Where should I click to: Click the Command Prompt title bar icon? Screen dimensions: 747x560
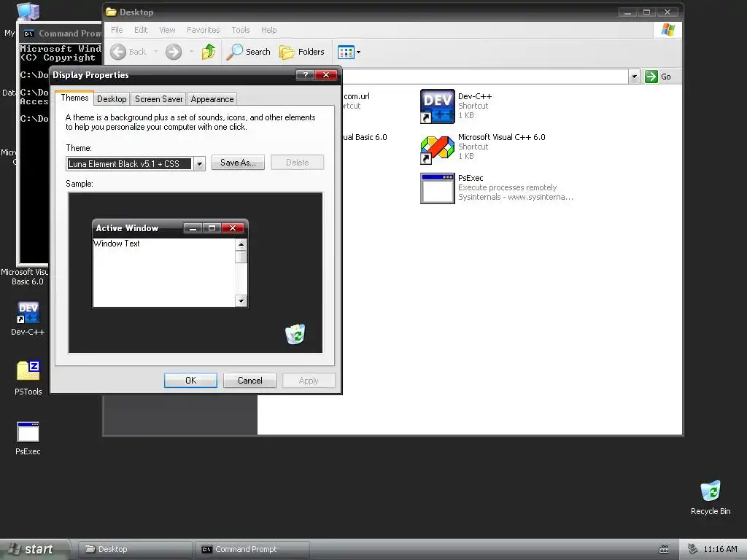29,34
